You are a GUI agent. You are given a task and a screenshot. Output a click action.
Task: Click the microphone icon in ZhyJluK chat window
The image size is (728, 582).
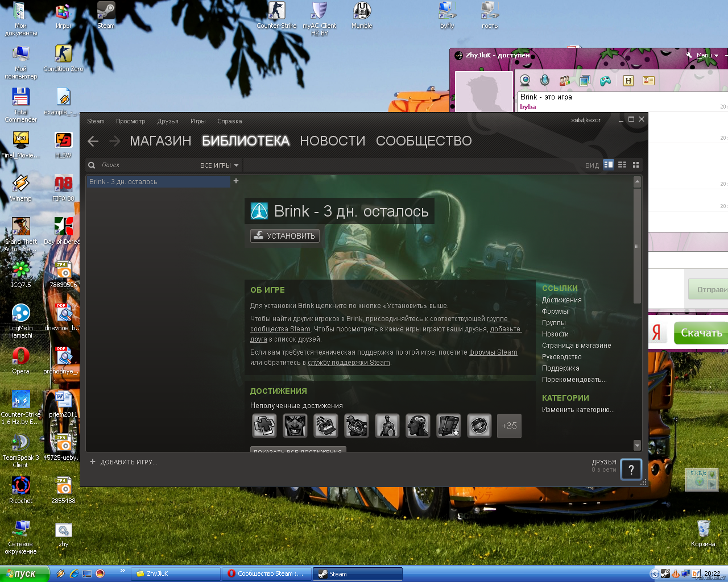click(x=545, y=80)
